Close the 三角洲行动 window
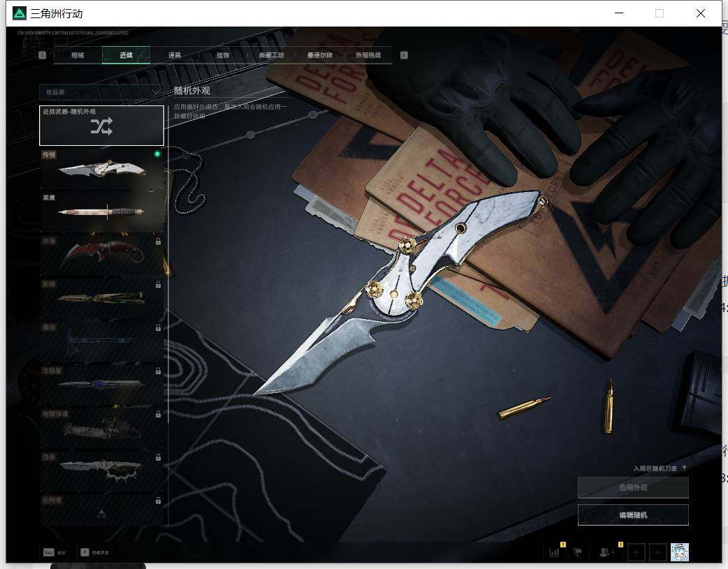The height and width of the screenshot is (569, 728). coord(701,13)
